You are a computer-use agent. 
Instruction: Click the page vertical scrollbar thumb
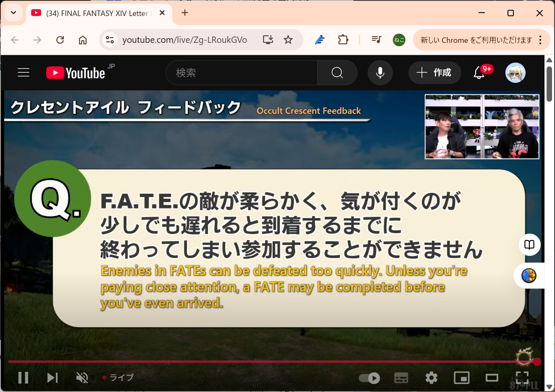click(549, 84)
